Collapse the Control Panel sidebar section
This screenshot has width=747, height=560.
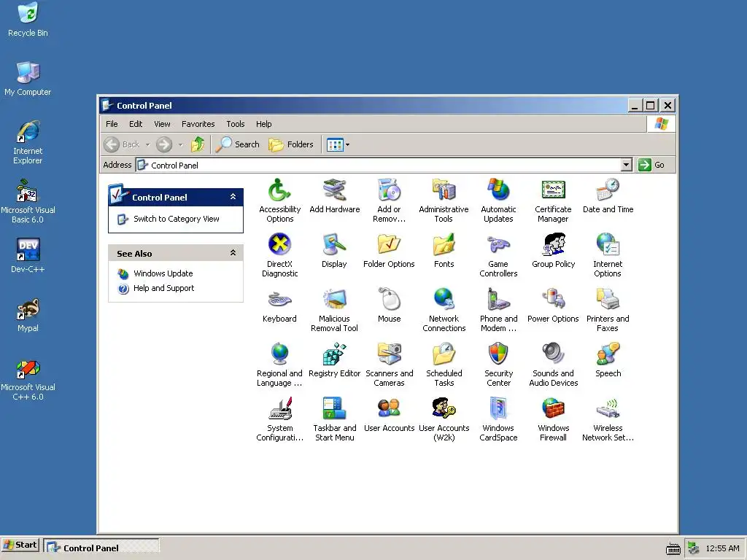(233, 197)
